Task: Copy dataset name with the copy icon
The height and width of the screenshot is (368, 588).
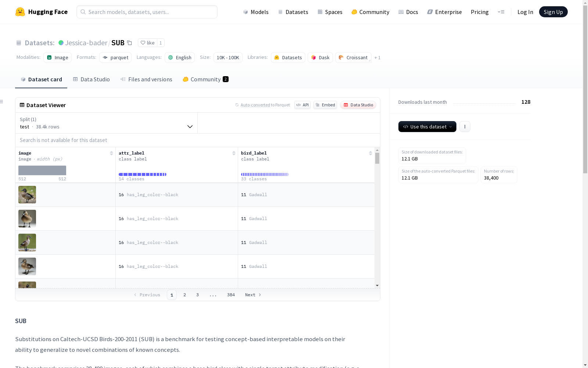Action: tap(129, 43)
